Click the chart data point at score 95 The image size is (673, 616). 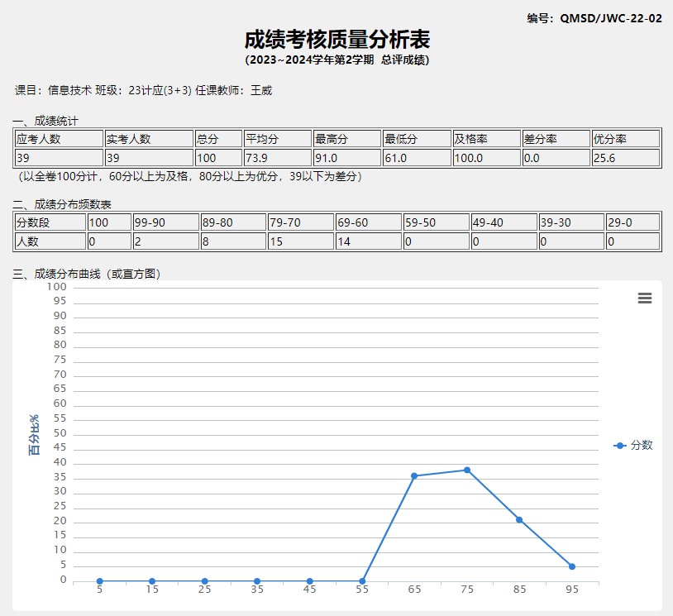click(x=572, y=566)
